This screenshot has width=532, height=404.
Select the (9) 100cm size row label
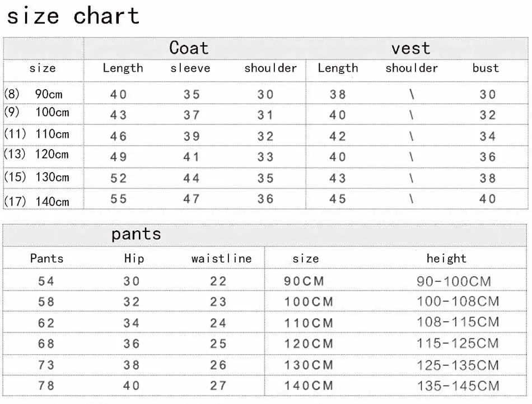(36, 112)
